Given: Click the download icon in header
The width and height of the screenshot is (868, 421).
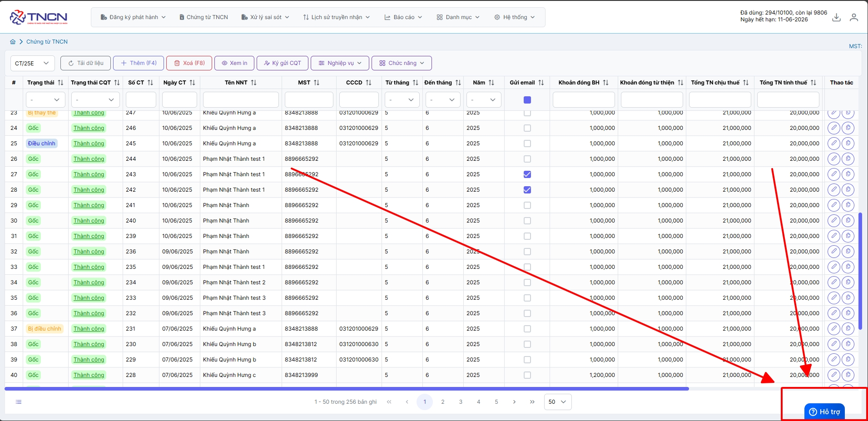Looking at the screenshot, I should coord(836,17).
